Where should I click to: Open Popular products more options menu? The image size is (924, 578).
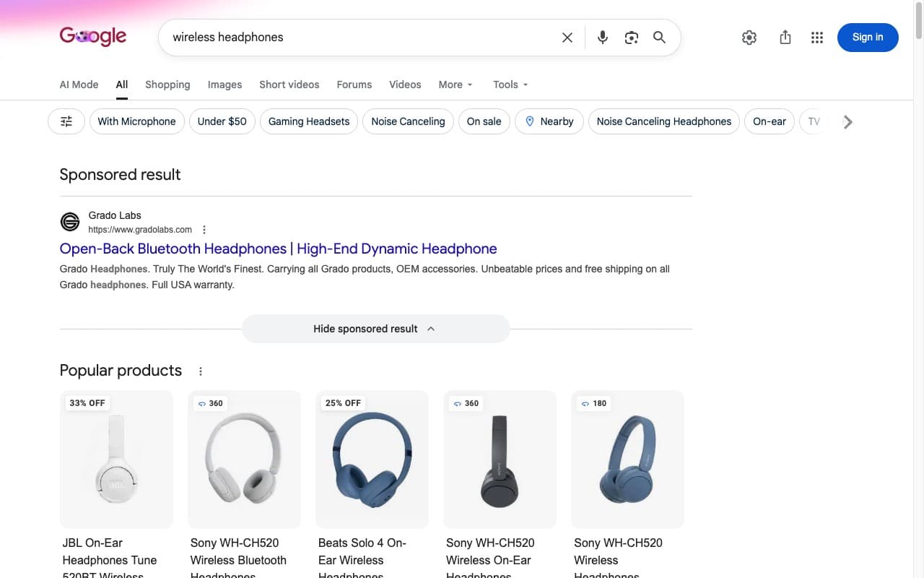coord(201,371)
